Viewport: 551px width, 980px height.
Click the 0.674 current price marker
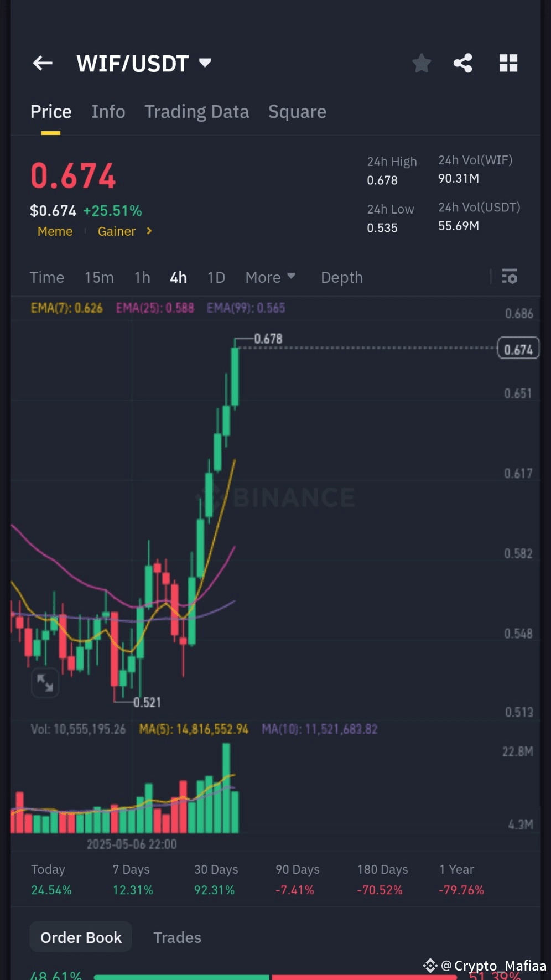point(518,349)
